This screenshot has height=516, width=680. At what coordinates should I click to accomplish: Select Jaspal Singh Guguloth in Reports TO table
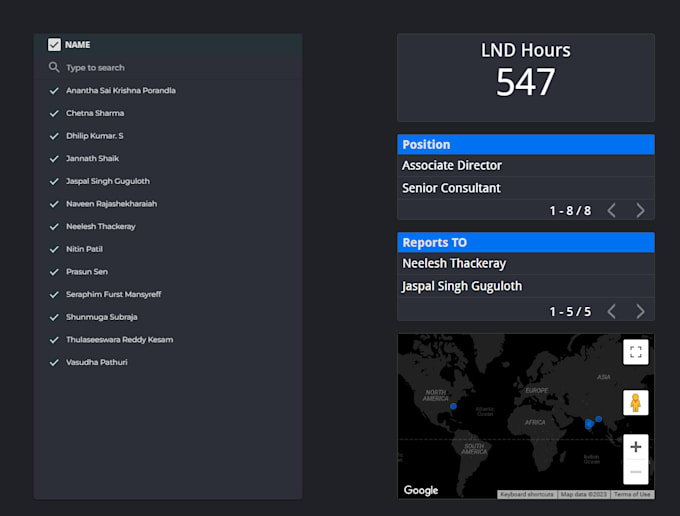[x=526, y=286]
